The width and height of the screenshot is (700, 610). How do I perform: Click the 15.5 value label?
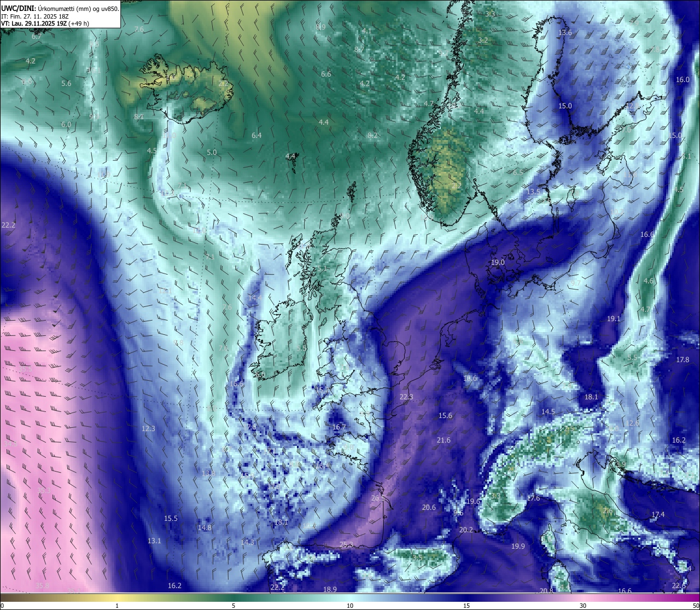pos(171,519)
